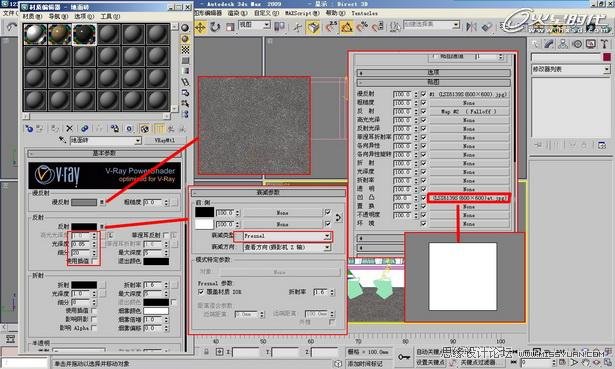Toggle the diffuse map enable checkbox

[423, 94]
